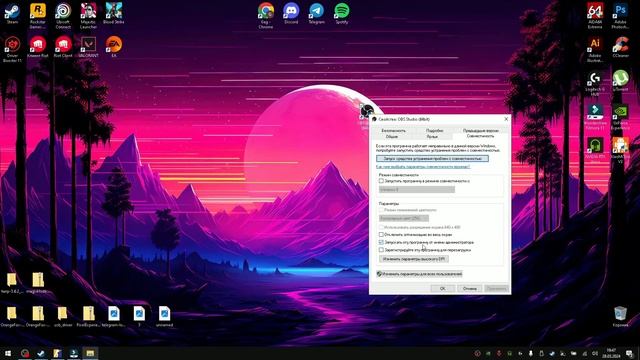
Task: Open the reduced color mode dropdown
Action: (404, 218)
